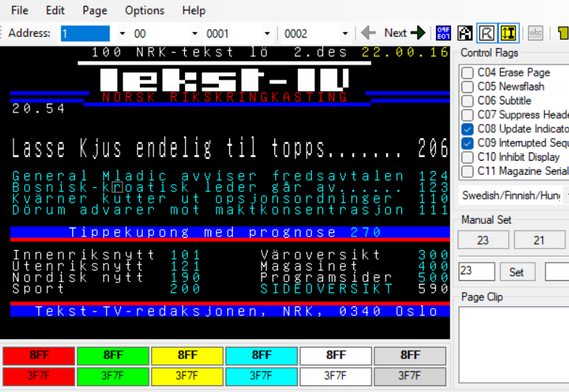The height and width of the screenshot is (392, 569).
Task: Enable C06 Subtitle flag
Action: (x=468, y=101)
